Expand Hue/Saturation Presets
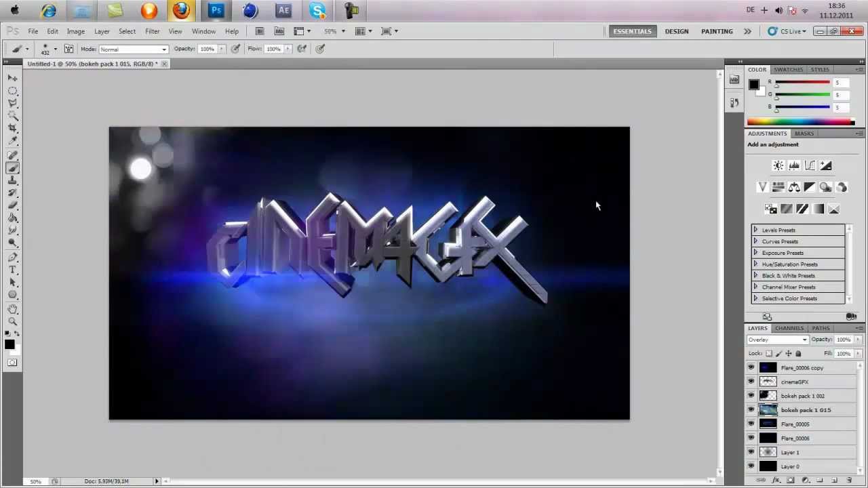 coord(755,264)
